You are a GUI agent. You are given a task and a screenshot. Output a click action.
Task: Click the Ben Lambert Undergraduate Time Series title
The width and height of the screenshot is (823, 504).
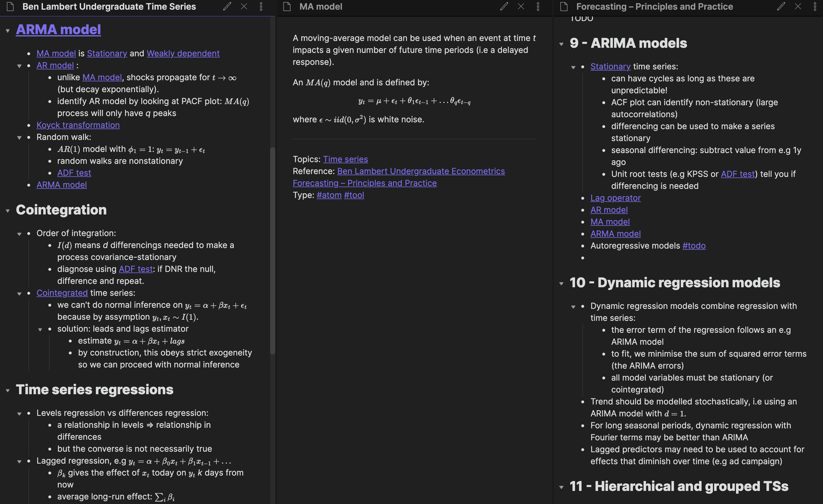coord(109,6)
